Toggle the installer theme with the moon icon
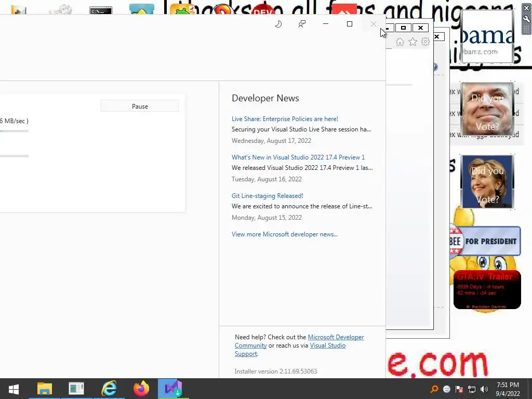 click(x=278, y=24)
